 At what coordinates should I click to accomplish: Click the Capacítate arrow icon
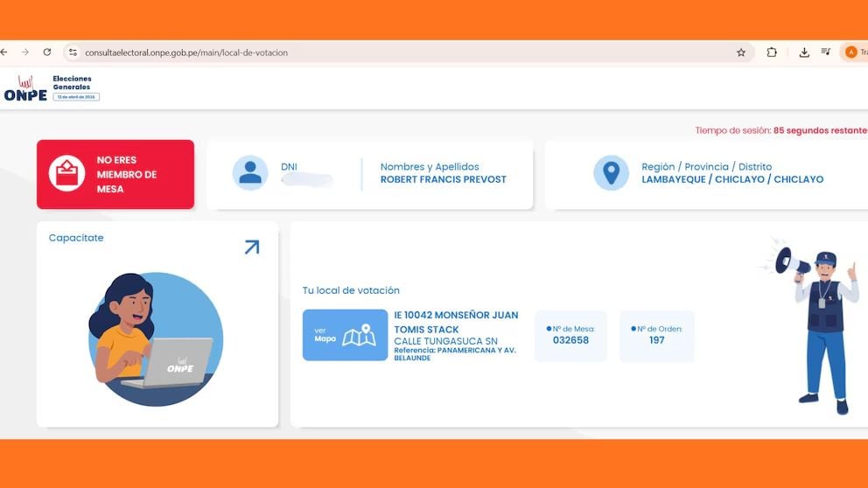[x=252, y=247]
